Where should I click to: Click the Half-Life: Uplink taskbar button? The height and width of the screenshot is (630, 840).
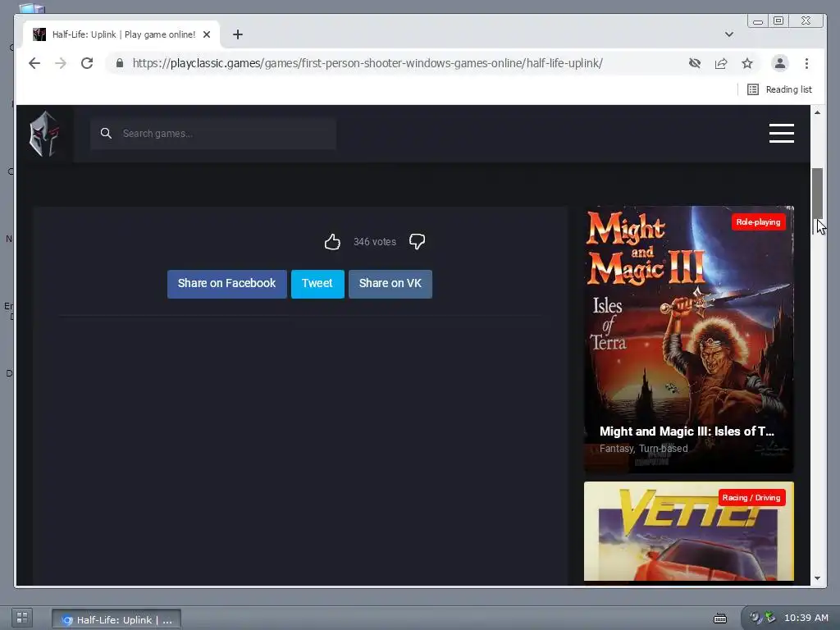[116, 619]
